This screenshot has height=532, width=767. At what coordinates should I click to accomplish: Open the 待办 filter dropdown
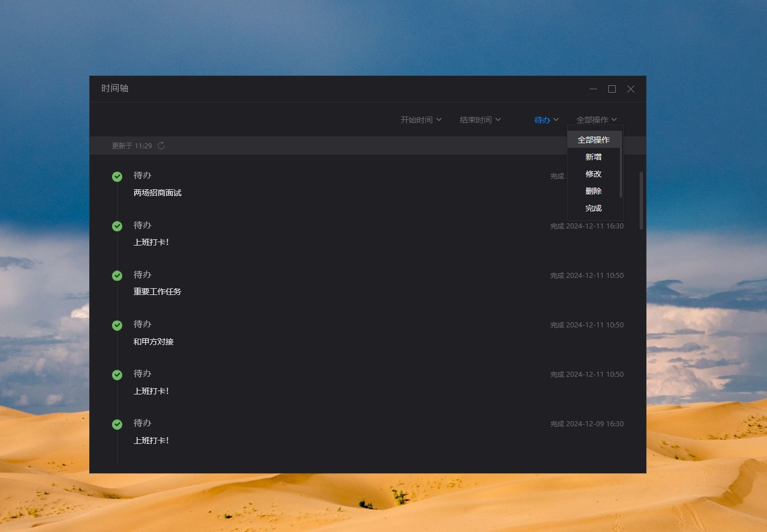(546, 120)
